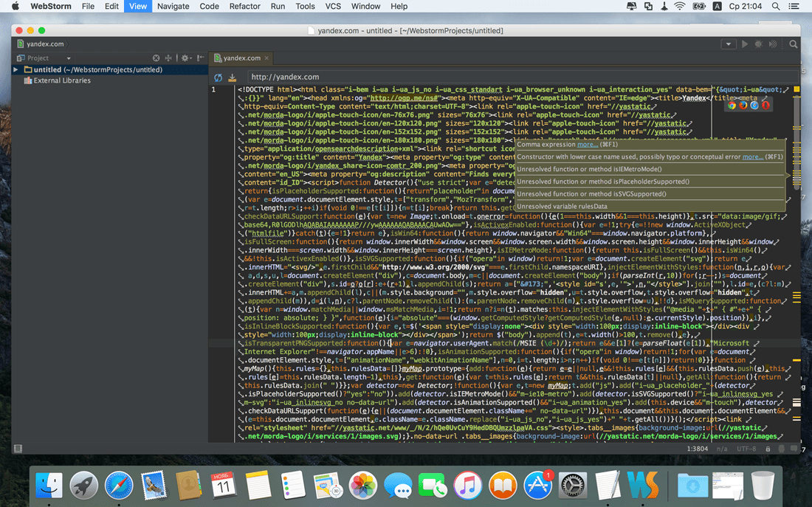Click the input source A icon in menu bar

pyautogui.click(x=718, y=6)
